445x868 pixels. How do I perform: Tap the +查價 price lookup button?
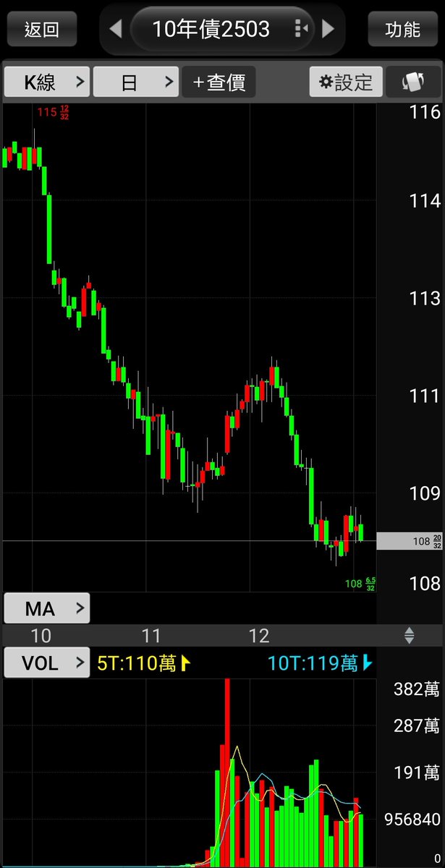point(219,82)
